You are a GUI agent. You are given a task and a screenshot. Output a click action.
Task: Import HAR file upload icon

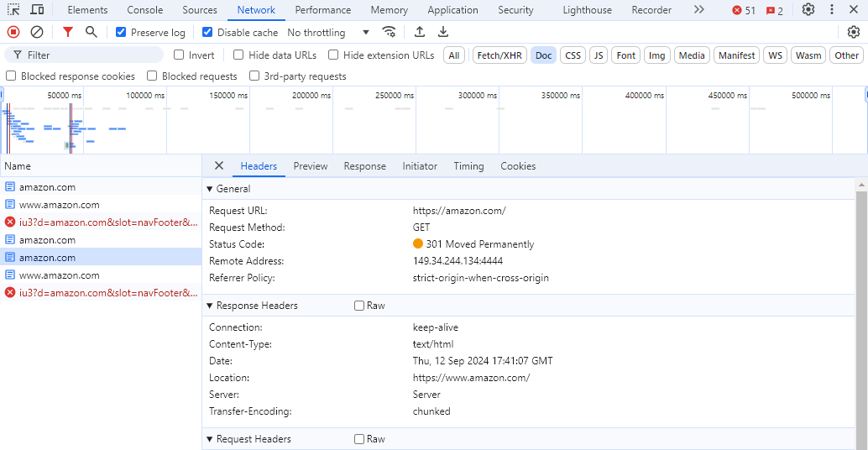[x=420, y=32]
